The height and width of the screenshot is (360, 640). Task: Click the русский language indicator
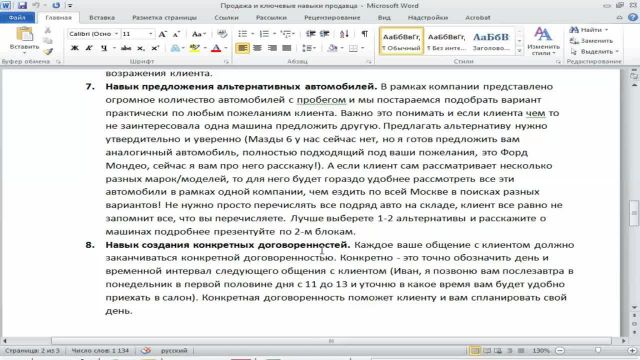(174, 350)
